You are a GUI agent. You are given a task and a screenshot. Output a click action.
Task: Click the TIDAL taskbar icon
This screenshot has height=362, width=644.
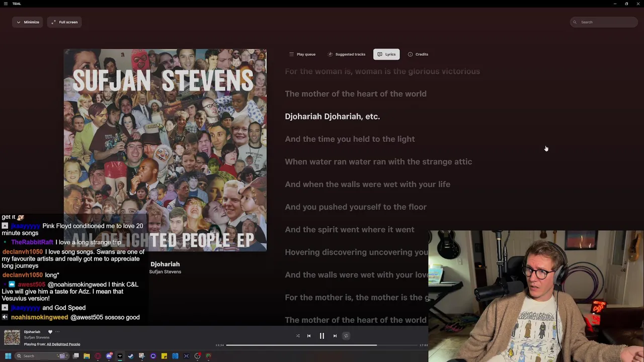[x=120, y=356]
